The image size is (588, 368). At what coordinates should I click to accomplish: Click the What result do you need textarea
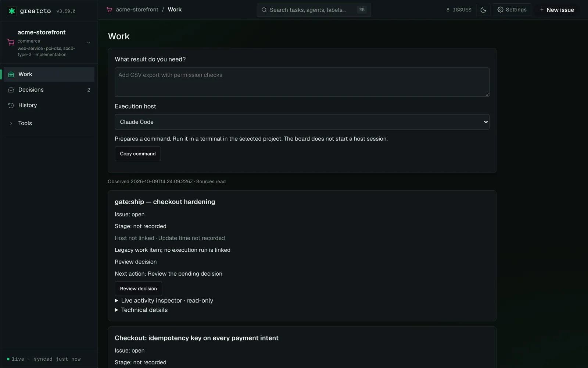302,82
